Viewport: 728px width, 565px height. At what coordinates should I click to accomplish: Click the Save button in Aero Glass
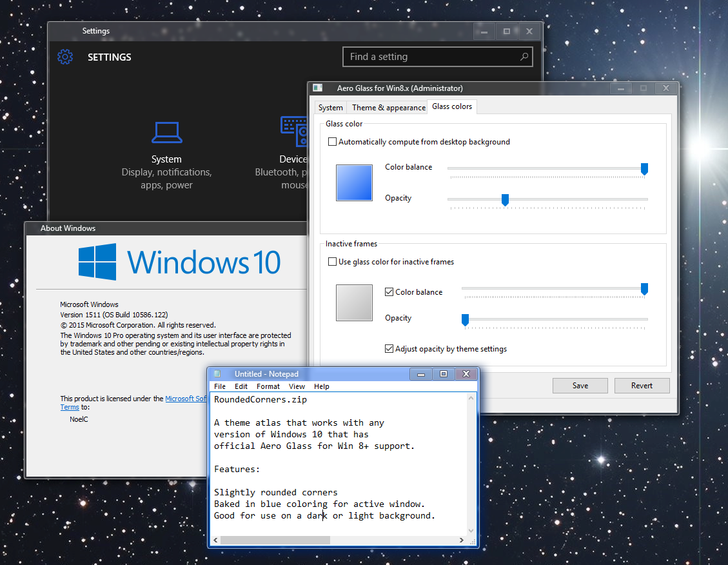pyautogui.click(x=580, y=385)
